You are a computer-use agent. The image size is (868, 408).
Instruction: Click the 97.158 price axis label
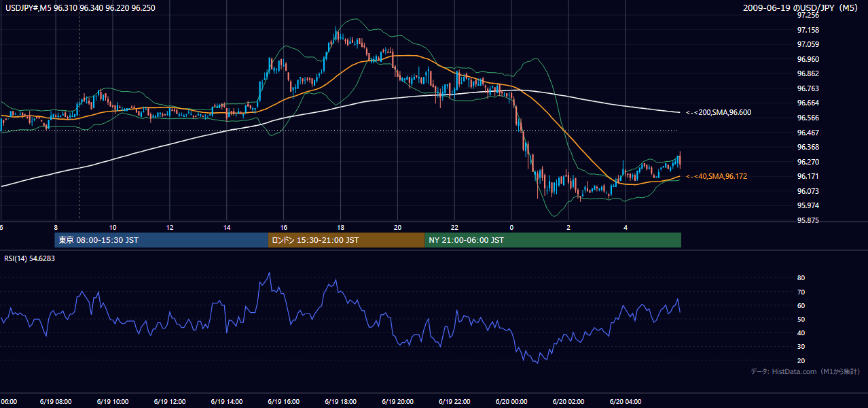pos(808,30)
